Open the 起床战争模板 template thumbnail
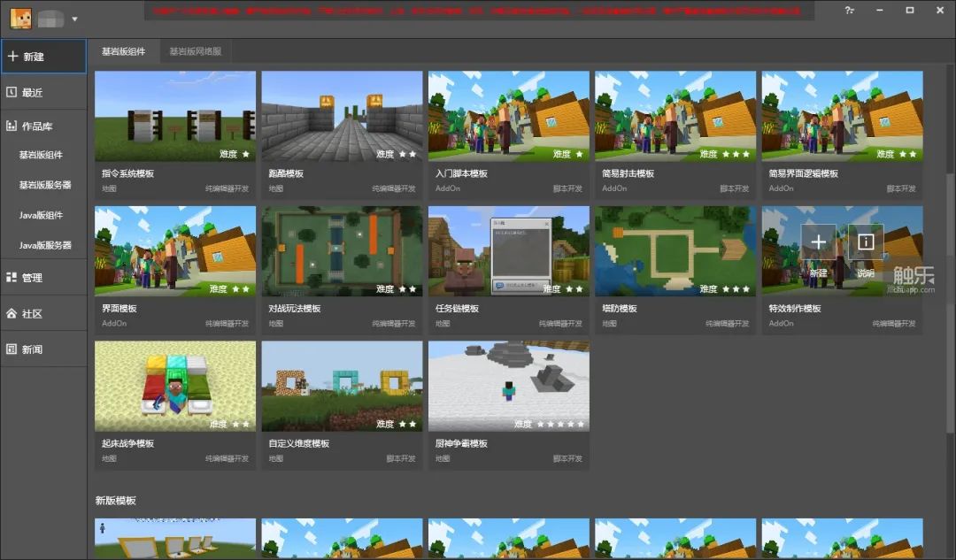Viewport: 956px width, 560px height. (x=175, y=387)
